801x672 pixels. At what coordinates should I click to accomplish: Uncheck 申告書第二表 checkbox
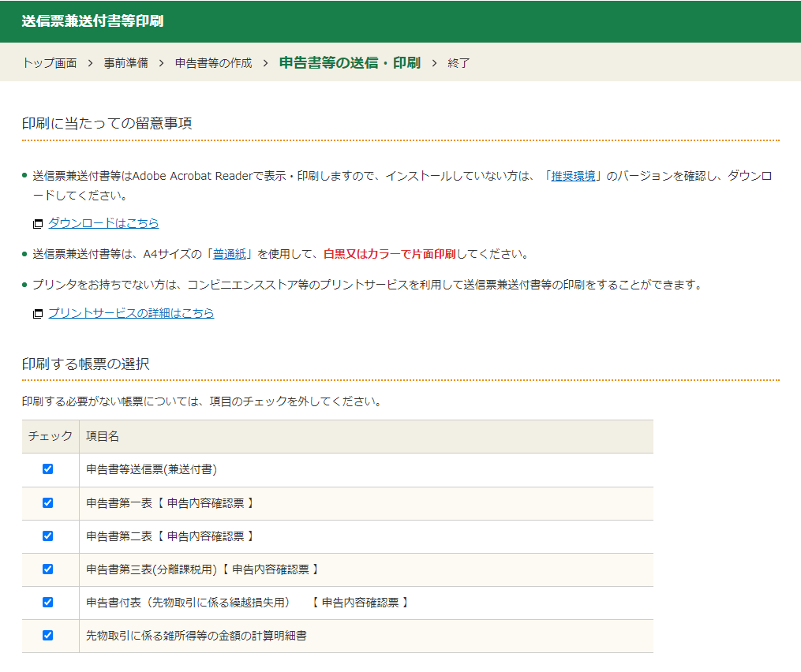click(47, 536)
